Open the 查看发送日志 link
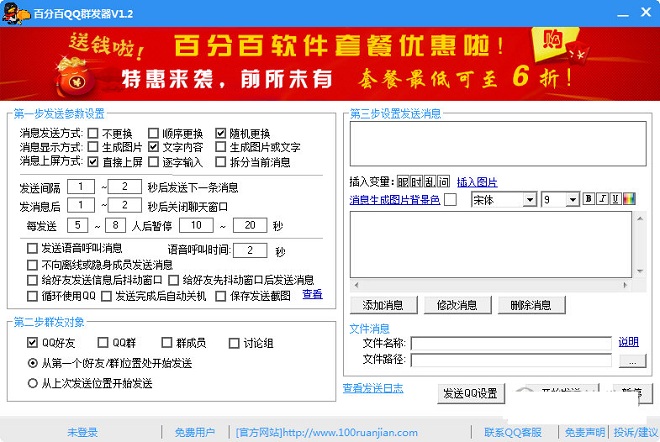Image resolution: width=660 pixels, height=442 pixels. pyautogui.click(x=373, y=388)
